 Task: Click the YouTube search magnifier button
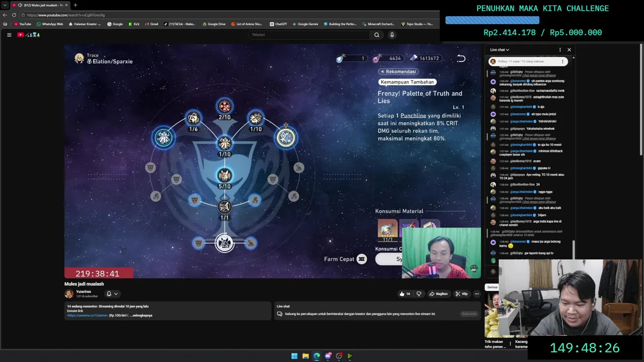pyautogui.click(x=376, y=35)
